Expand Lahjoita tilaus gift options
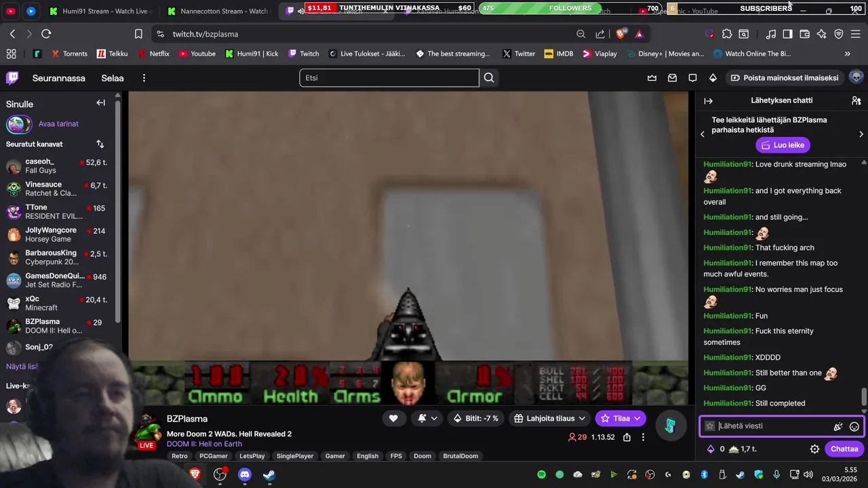This screenshot has width=868, height=488. coord(549,419)
